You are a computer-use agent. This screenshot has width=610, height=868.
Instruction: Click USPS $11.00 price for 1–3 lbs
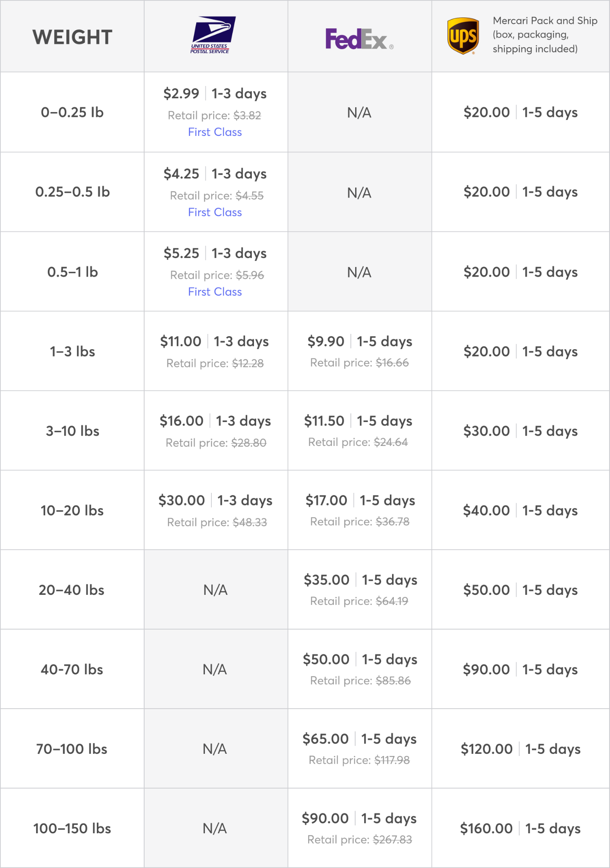pos(181,341)
